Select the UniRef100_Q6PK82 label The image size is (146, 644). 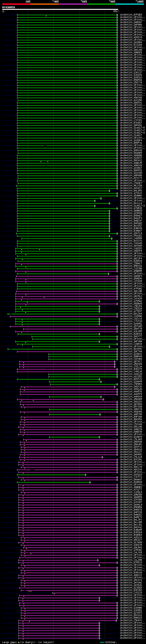point(131,125)
